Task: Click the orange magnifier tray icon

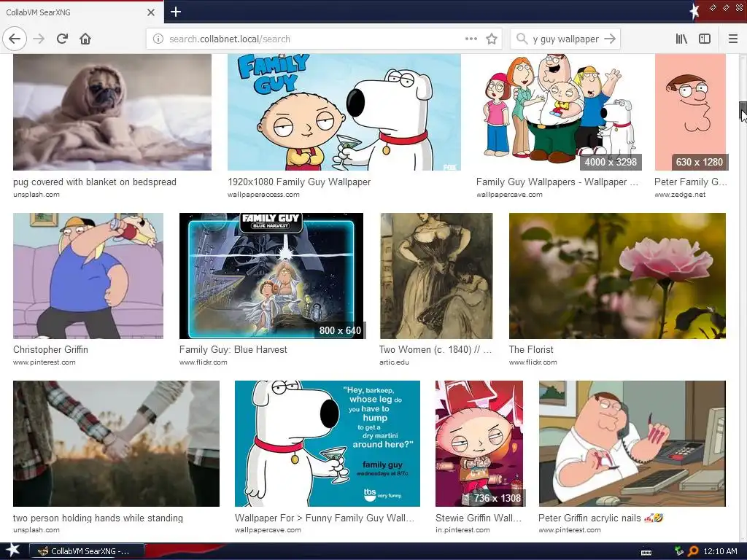Action: click(693, 551)
